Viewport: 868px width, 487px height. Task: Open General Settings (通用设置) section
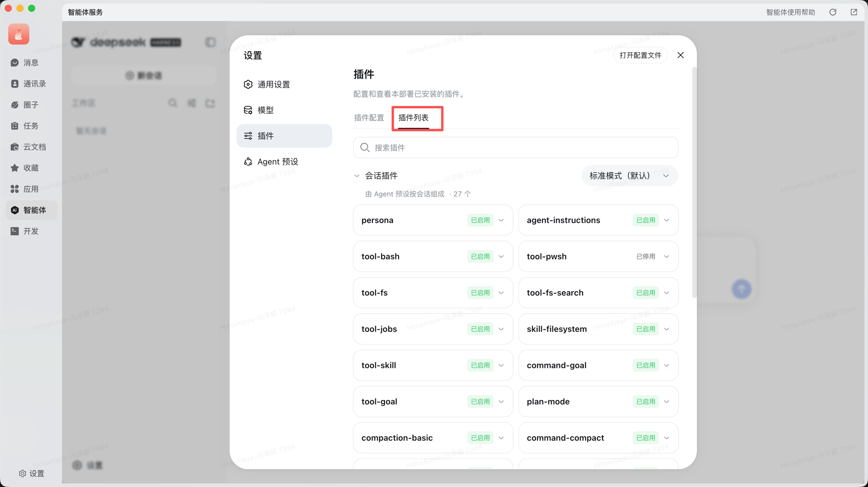pos(284,84)
